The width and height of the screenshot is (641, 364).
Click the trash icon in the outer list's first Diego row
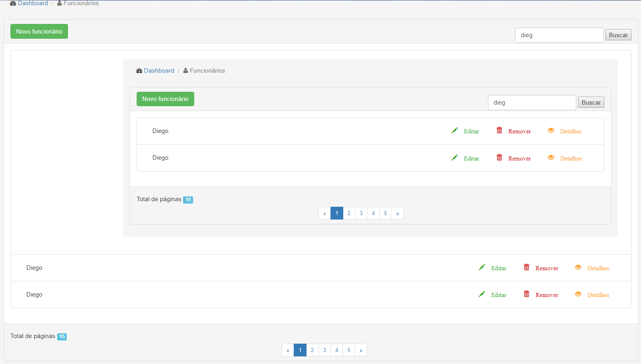point(527,267)
